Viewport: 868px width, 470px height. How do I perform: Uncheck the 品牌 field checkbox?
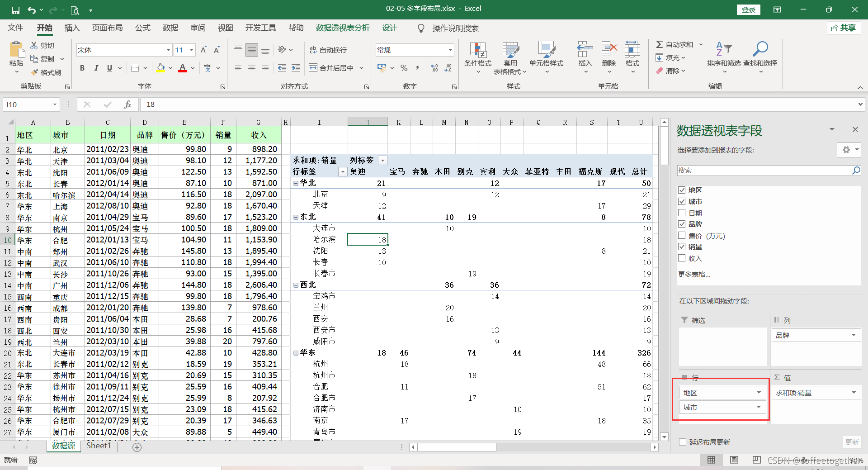(x=682, y=224)
